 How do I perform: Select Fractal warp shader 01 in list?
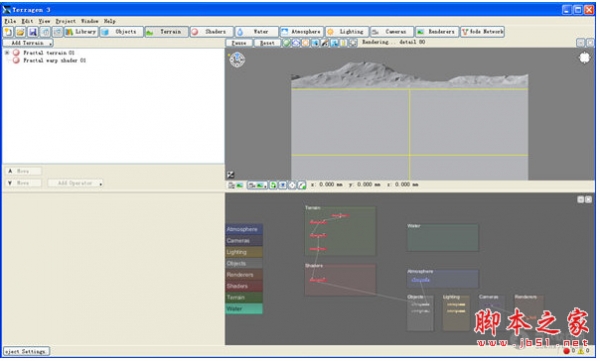[x=54, y=60]
